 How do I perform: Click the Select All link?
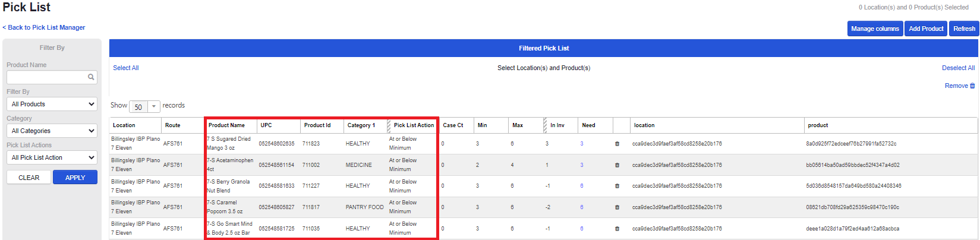click(x=126, y=68)
